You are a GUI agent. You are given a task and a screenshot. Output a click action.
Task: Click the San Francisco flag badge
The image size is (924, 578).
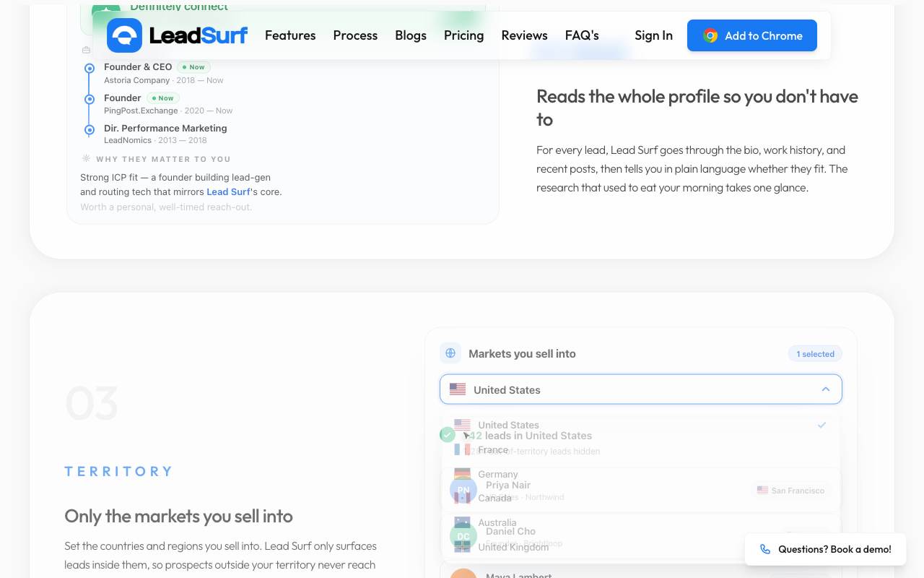790,490
